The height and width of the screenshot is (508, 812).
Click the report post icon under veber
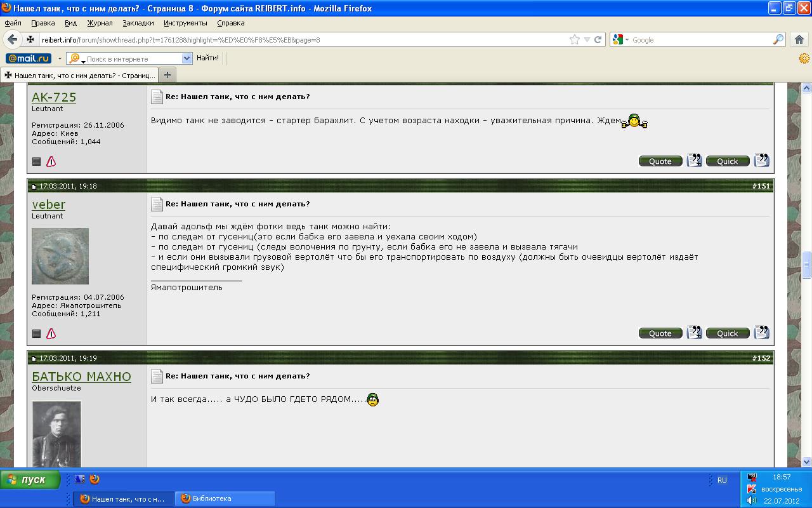click(51, 333)
